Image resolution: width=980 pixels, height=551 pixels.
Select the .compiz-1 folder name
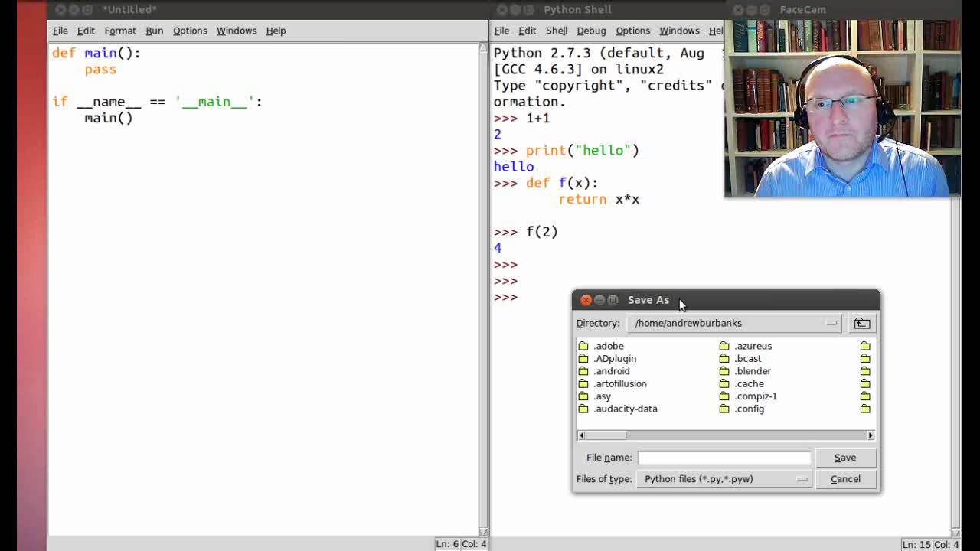756,396
